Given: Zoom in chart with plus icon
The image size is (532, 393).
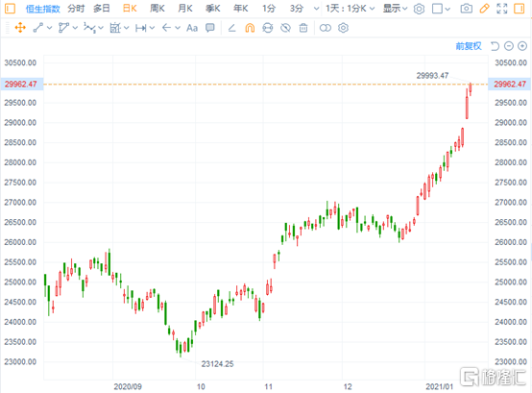Looking at the screenshot, I should coord(522,46).
